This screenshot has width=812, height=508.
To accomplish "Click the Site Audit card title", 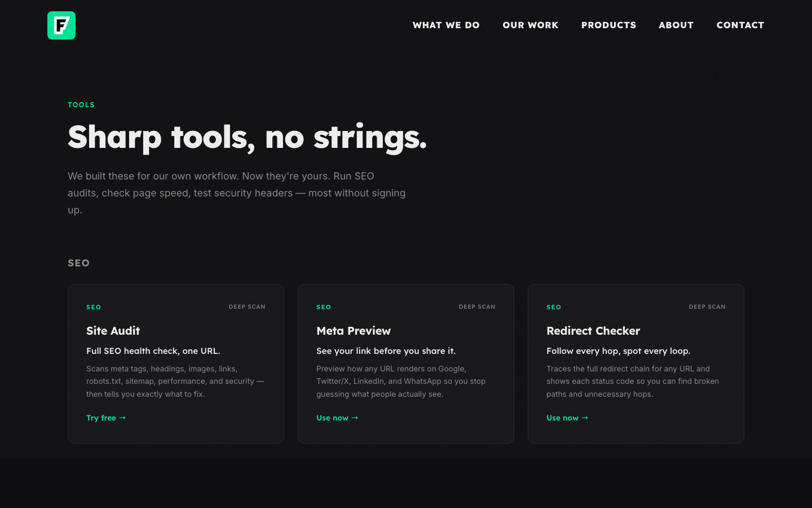I will 113,331.
